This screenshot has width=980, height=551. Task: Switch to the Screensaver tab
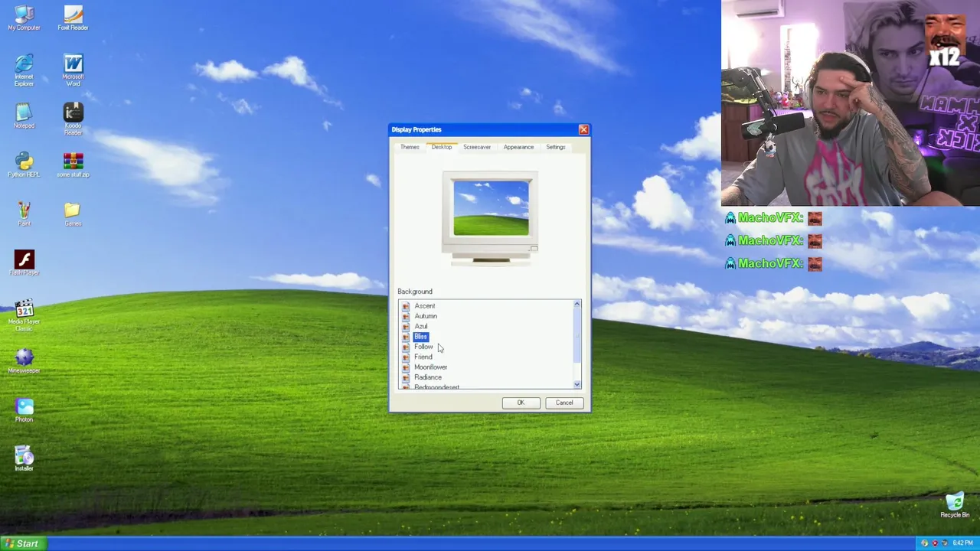point(477,147)
